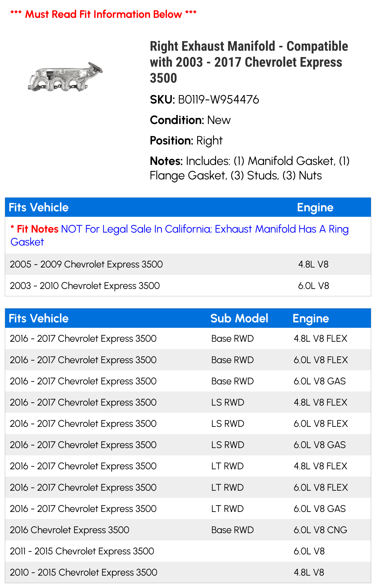Select the Right Exhaust Manifold product title
376x588 pixels.
point(249,62)
